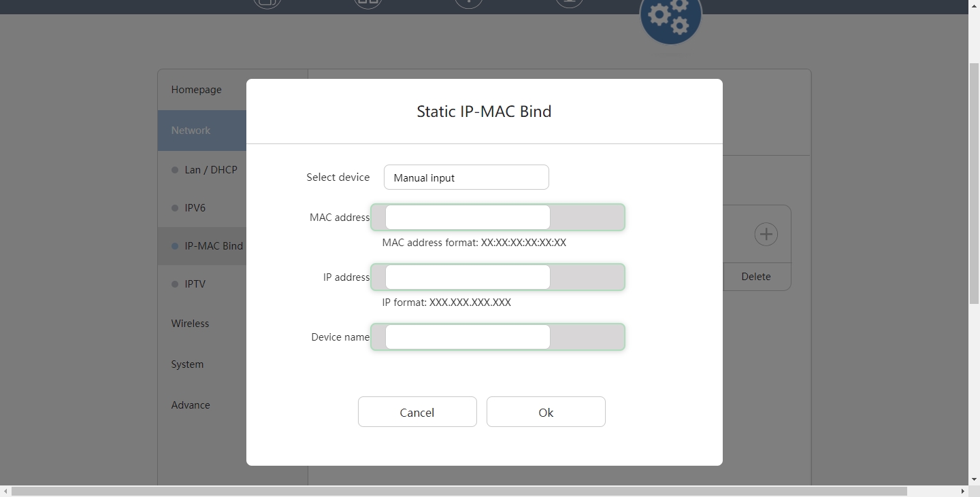
Task: Click the vertical page scrollbar
Action: [974, 184]
